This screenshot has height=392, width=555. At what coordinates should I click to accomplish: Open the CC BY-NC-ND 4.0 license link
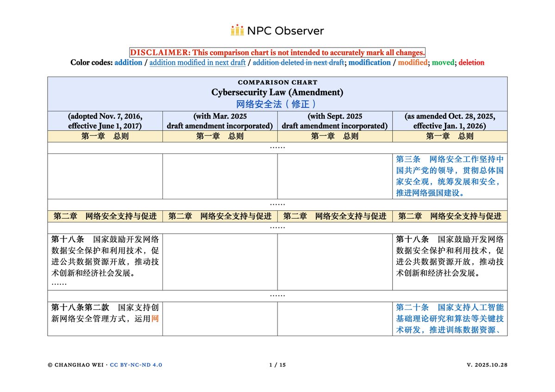136,365
